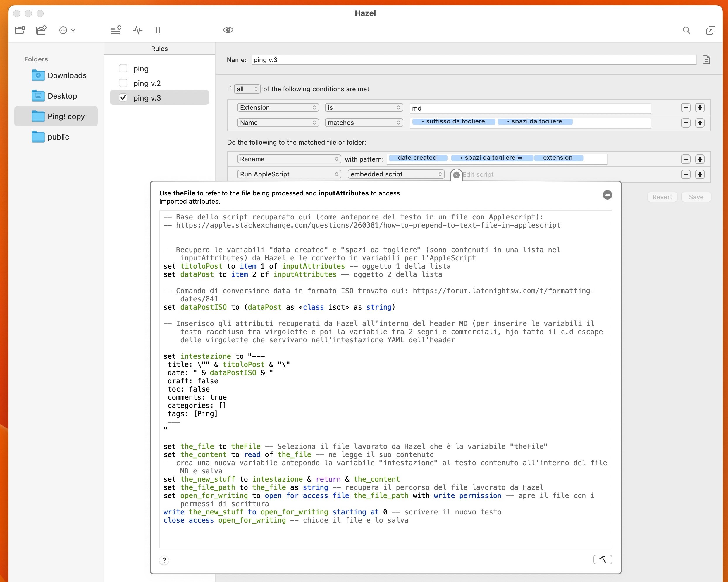Viewport: 728px width, 582px height.
Task: Select the Ping! copy folder
Action: click(56, 116)
